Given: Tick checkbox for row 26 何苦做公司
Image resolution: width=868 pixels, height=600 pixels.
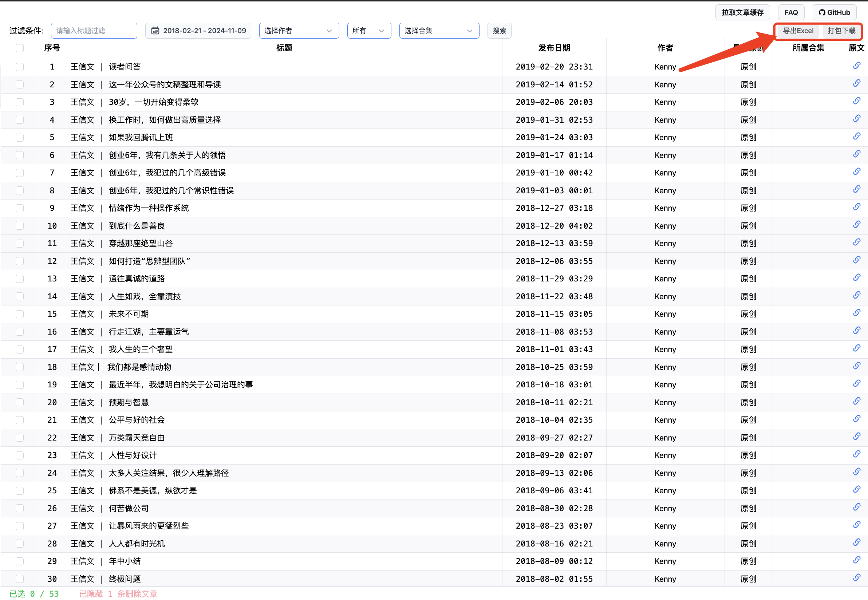Looking at the screenshot, I should pos(20,508).
